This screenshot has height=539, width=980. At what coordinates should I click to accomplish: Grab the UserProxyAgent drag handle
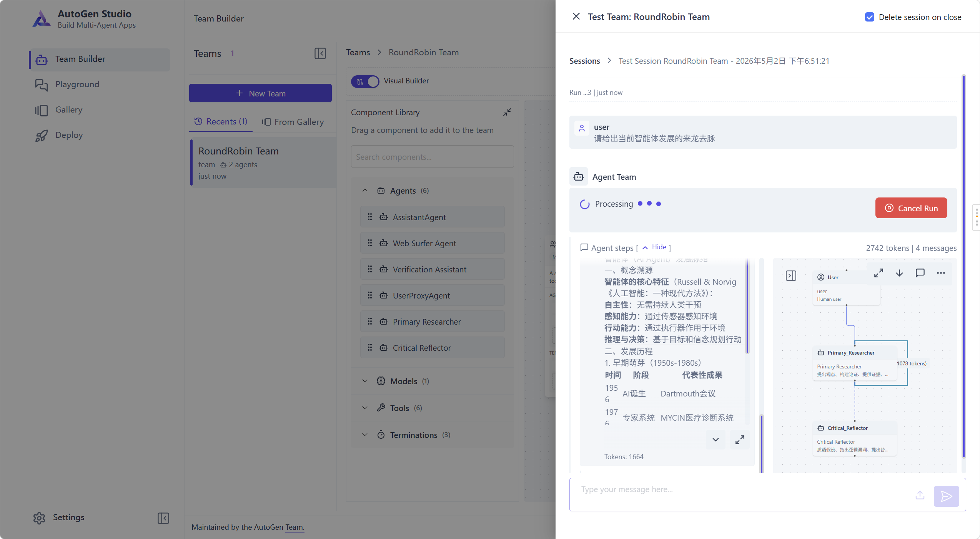point(370,295)
